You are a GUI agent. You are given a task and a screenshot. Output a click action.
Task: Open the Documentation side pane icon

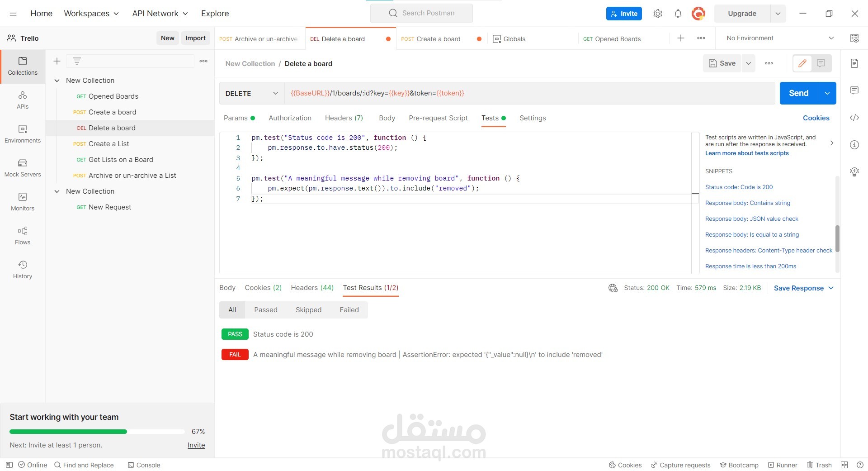(854, 63)
